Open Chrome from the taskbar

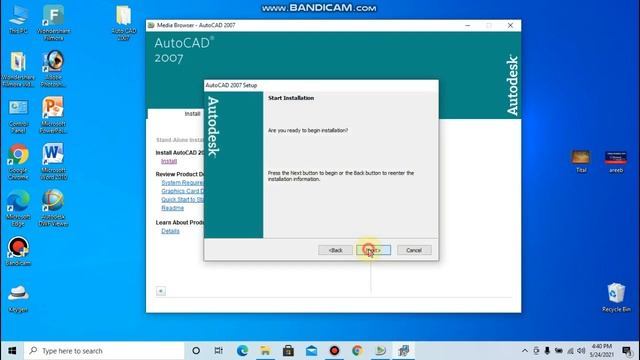[x=358, y=351]
